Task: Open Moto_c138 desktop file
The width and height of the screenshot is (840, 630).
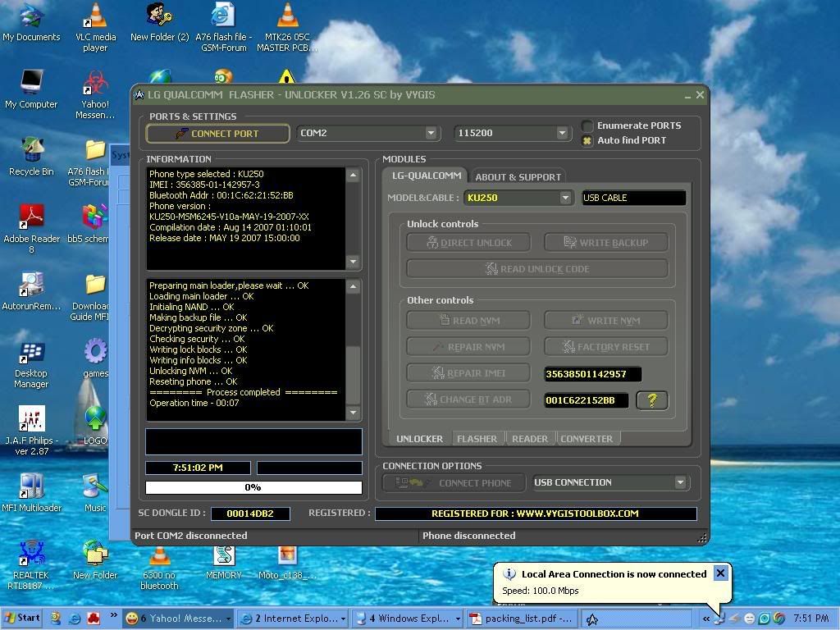Action: point(287,564)
